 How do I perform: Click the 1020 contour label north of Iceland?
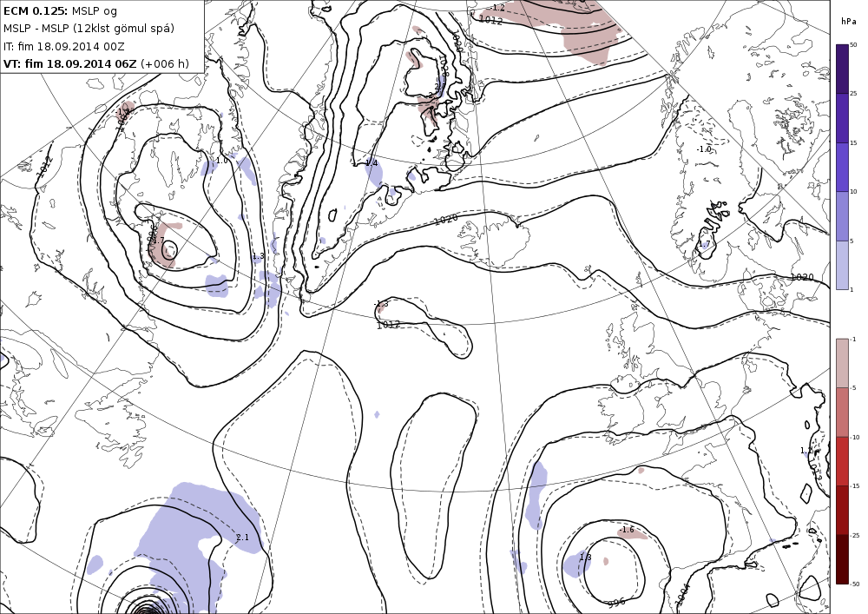(x=445, y=219)
